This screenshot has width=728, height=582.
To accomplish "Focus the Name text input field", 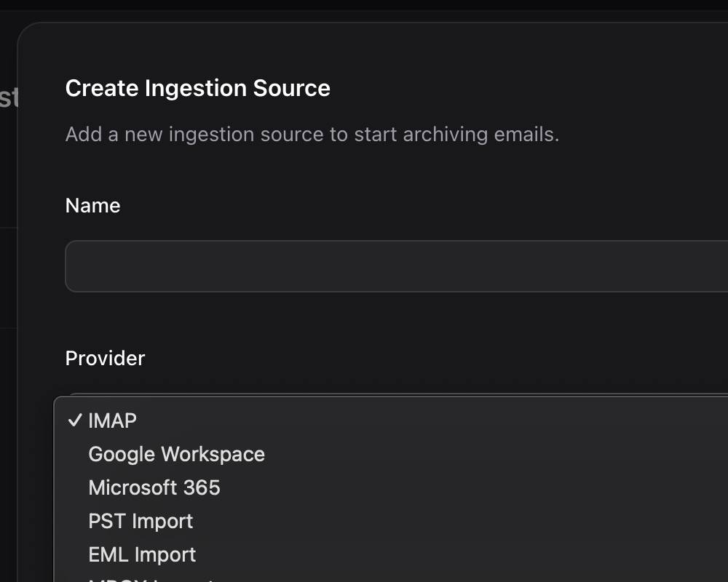I will click(x=393, y=266).
